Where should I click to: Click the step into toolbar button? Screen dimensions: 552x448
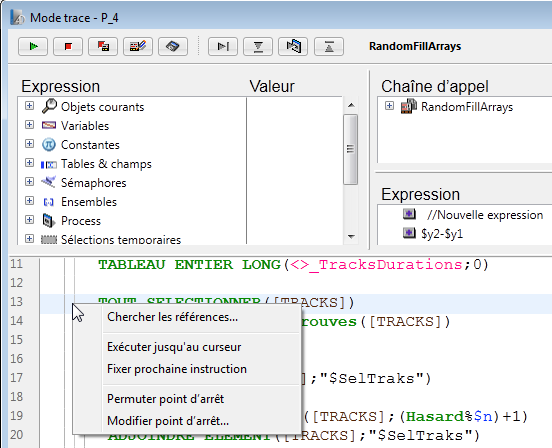[x=258, y=46]
